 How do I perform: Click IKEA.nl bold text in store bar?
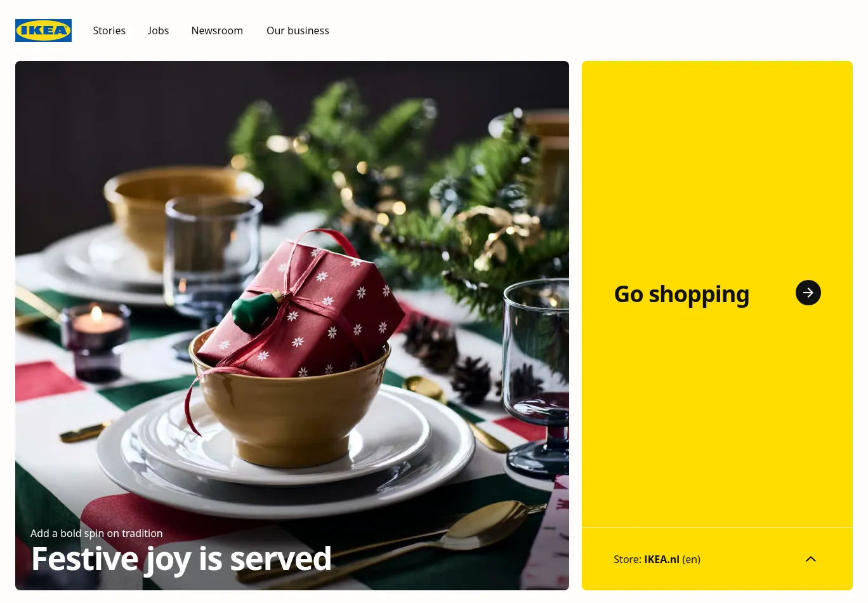[x=662, y=559]
